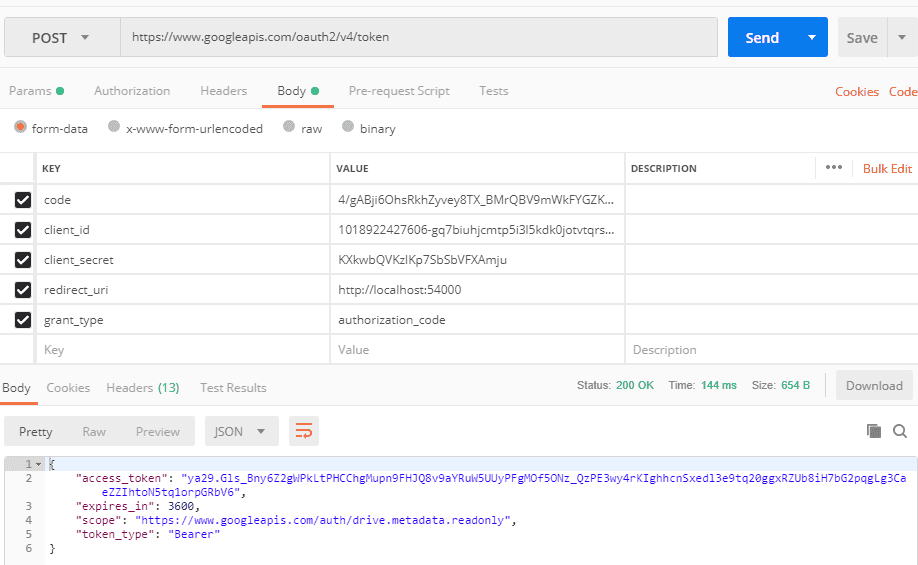This screenshot has width=918, height=565.
Task: Uncheck the grant_type parameter checkbox
Action: coord(23,320)
